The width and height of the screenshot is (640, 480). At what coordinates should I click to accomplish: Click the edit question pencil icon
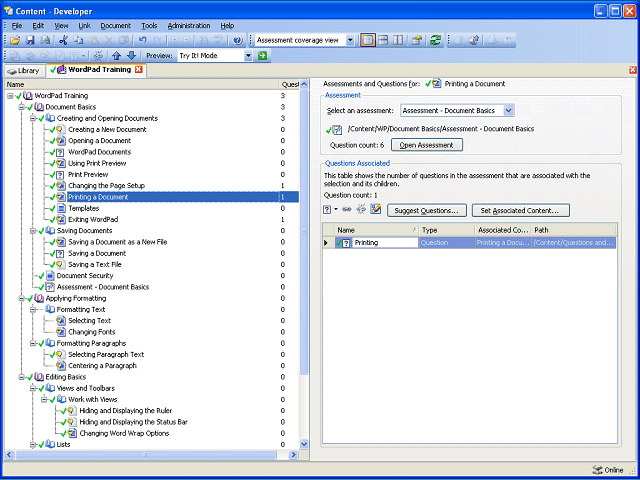[376, 209]
